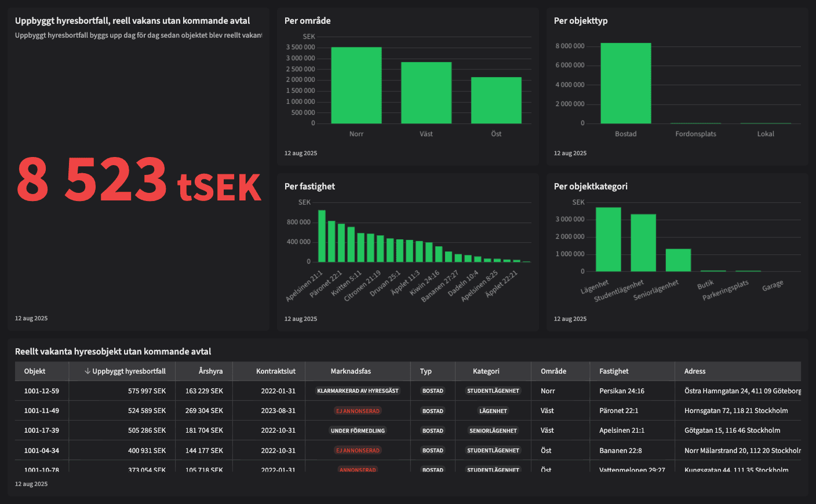Select the tallest bar in Per fastighet chart

322,236
